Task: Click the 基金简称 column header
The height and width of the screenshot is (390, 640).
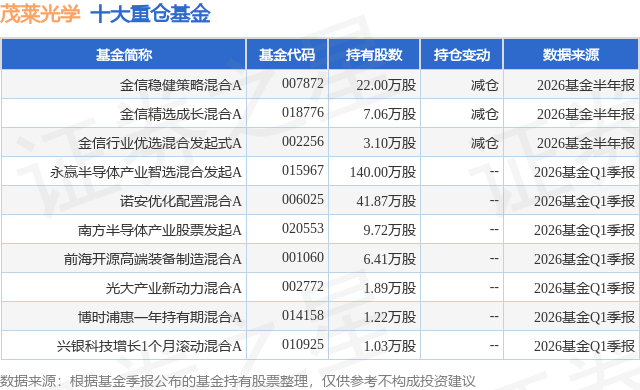Action: coord(124,55)
